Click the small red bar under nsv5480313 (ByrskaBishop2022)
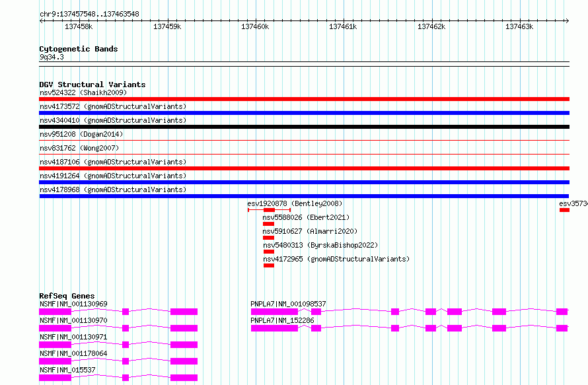588x385 pixels. 269,252
